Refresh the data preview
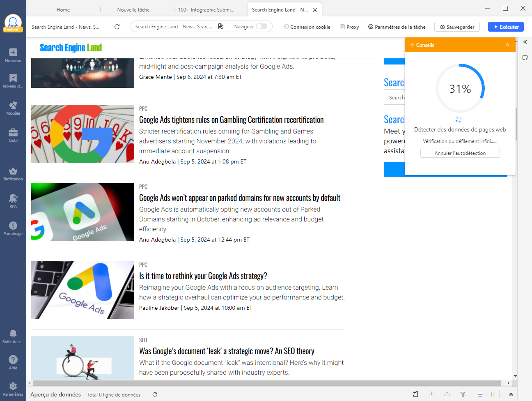532x401 pixels. pyautogui.click(x=155, y=394)
